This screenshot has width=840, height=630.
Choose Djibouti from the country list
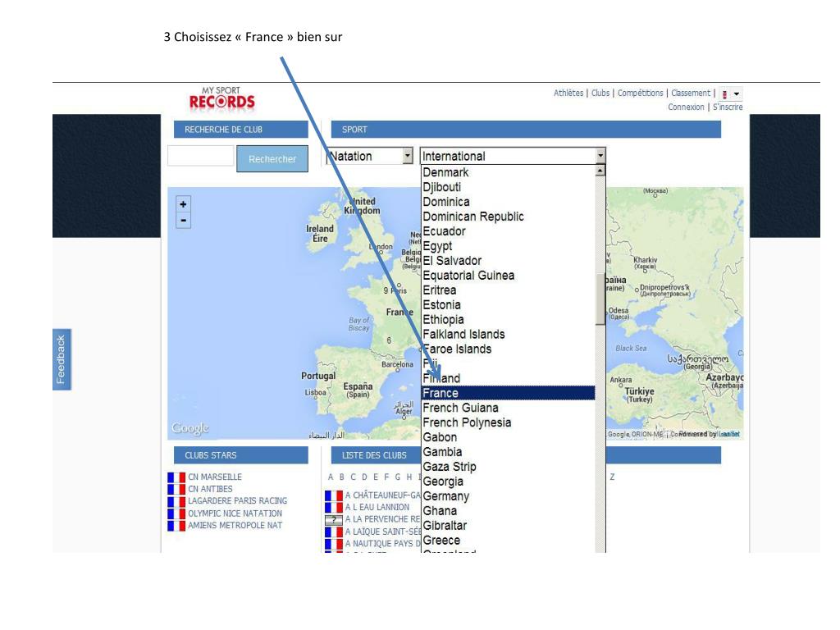pos(508,187)
